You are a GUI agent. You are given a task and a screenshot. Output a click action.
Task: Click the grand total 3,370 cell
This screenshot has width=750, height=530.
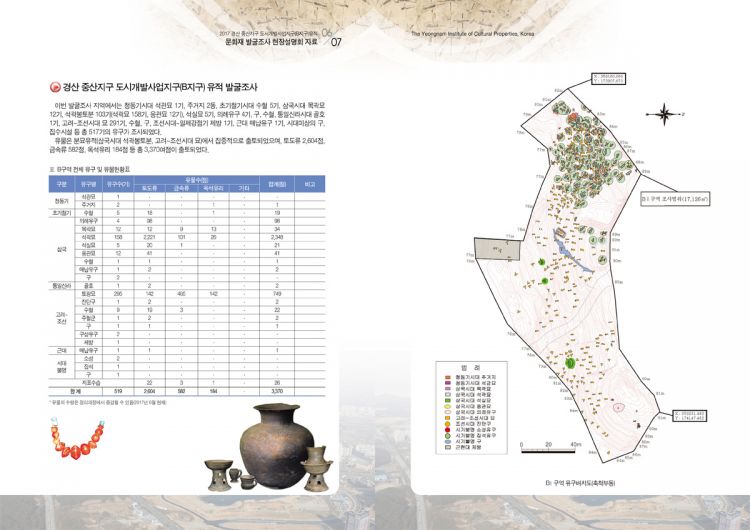[277, 391]
